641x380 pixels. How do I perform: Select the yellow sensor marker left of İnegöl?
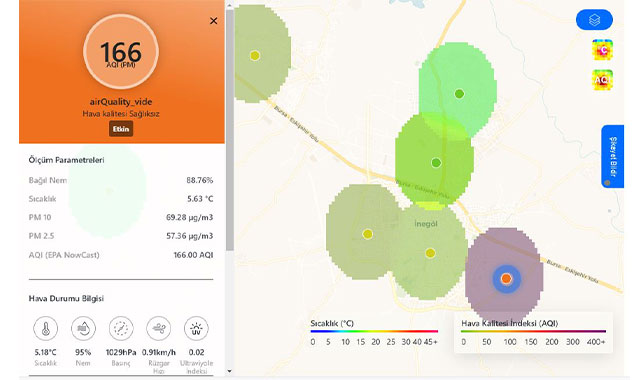coord(368,234)
